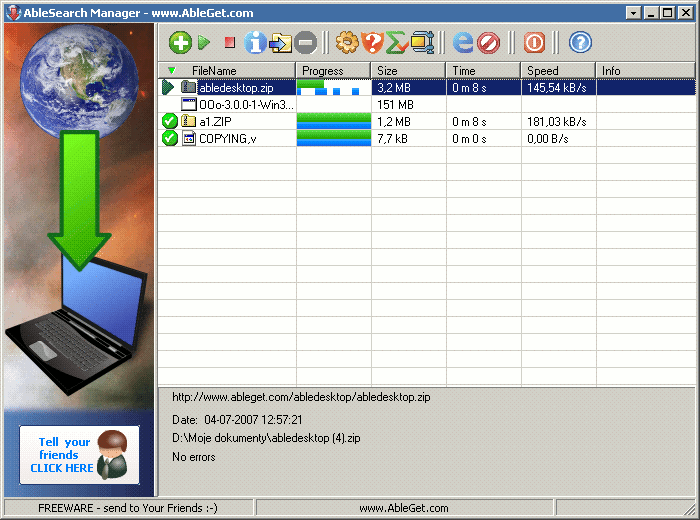Start download with the green play icon
This screenshot has height=520, width=700.
(x=204, y=43)
